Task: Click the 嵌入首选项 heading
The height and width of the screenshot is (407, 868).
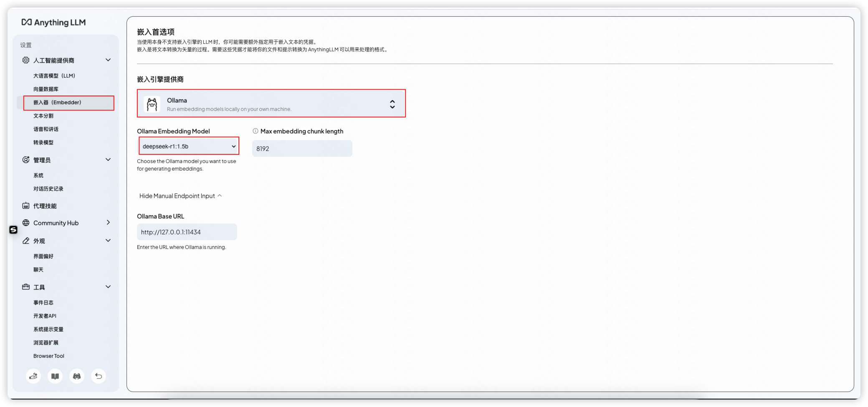Action: (x=156, y=32)
